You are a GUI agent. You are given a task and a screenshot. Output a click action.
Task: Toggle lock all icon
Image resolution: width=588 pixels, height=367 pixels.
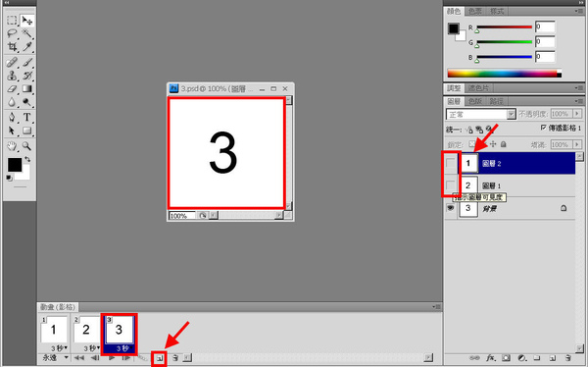click(x=504, y=144)
